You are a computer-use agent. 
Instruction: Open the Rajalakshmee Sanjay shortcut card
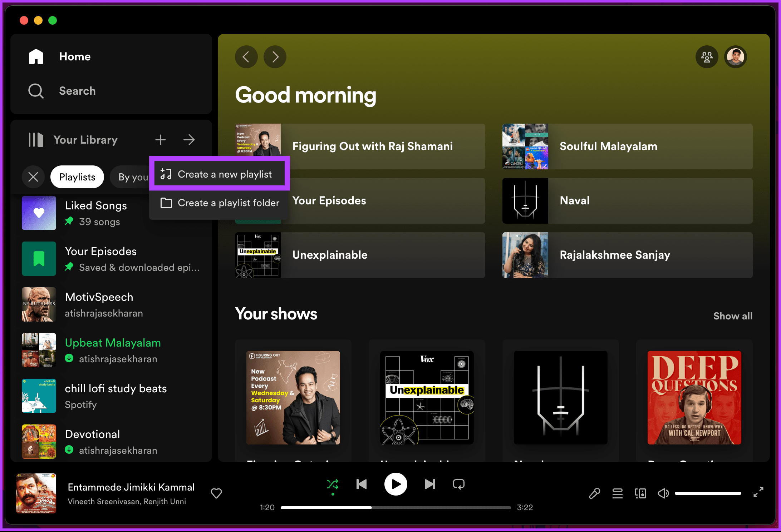628,255
